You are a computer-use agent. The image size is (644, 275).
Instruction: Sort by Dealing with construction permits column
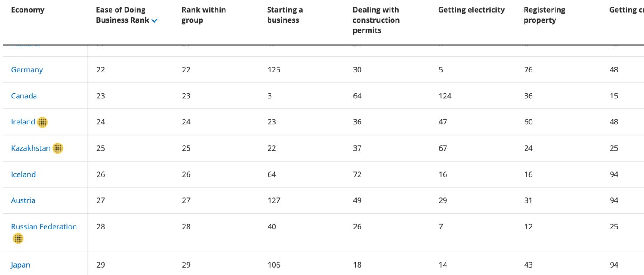point(376,20)
